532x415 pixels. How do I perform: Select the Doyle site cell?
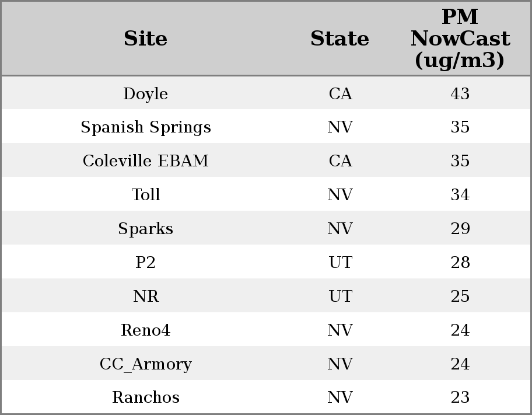coord(145,94)
